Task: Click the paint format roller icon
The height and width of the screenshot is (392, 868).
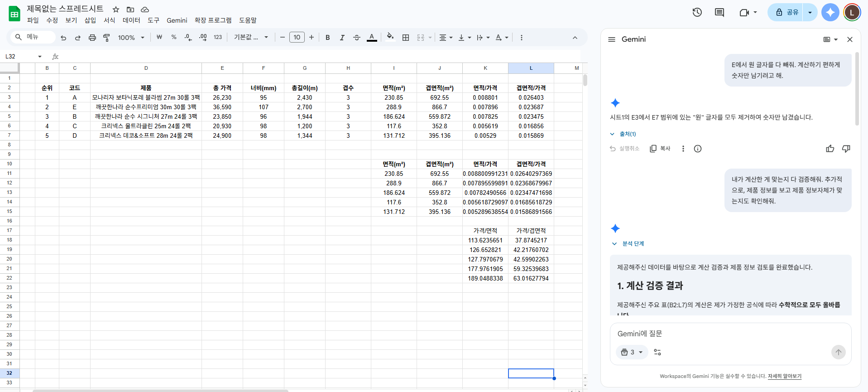Action: pos(106,38)
